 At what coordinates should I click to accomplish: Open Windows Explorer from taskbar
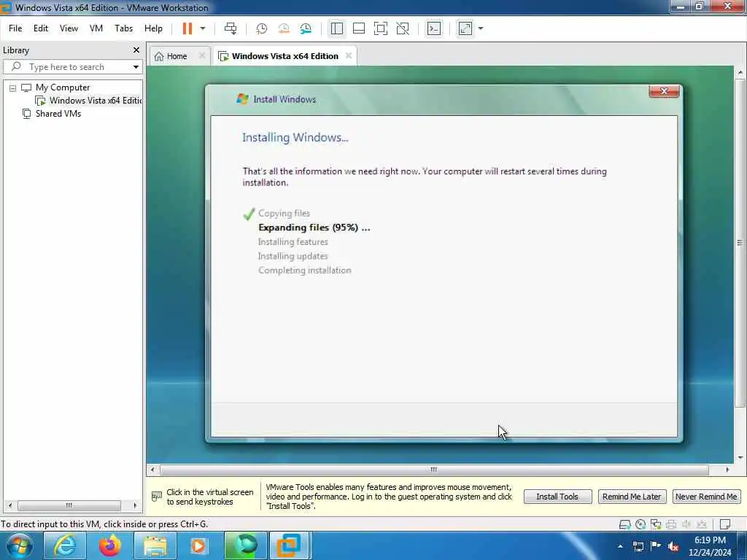155,545
